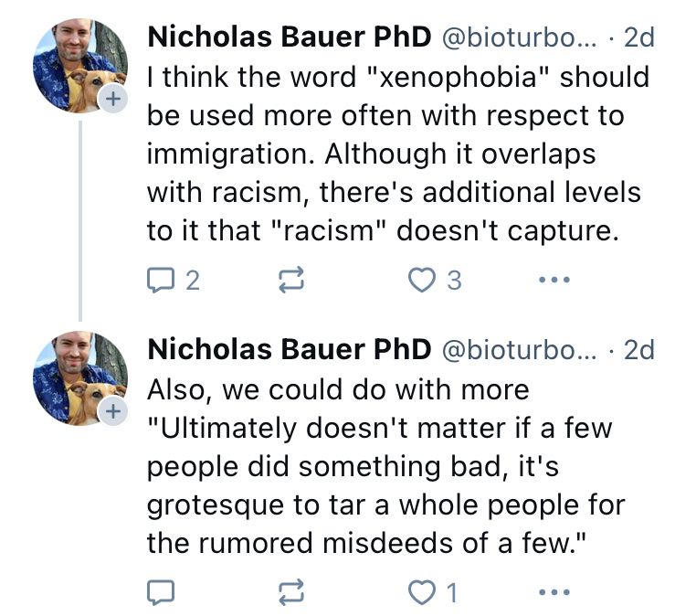Image resolution: width=675 pixels, height=616 pixels.
Task: Like the first tweet with 3 likes
Action: coord(421,280)
